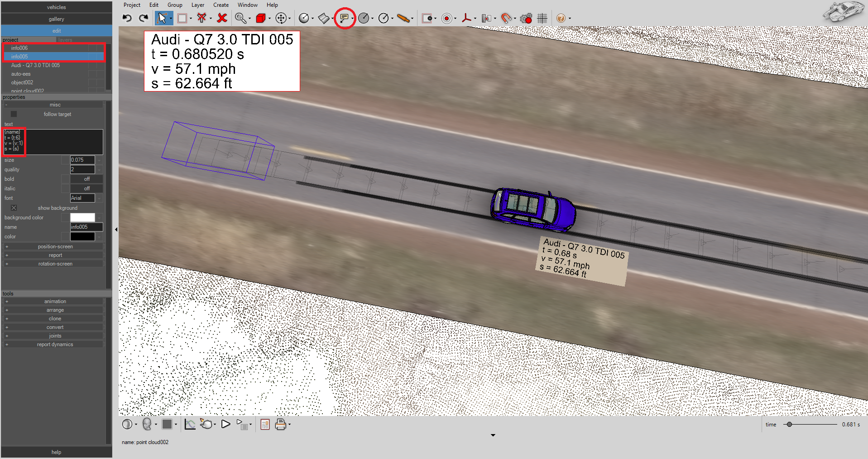This screenshot has height=459, width=868.
Task: Click the magnet snap icon
Action: [x=506, y=18]
